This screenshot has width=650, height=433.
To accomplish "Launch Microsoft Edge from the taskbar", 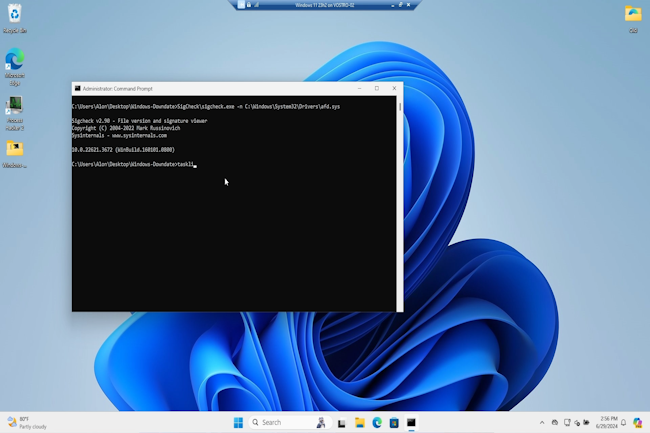I will [x=377, y=422].
